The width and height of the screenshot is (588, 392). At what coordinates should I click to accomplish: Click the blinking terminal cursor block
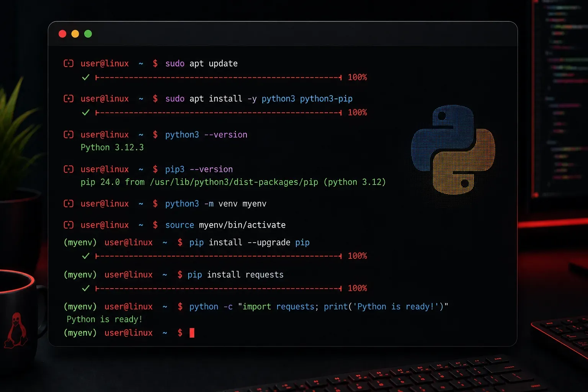pyautogui.click(x=192, y=333)
